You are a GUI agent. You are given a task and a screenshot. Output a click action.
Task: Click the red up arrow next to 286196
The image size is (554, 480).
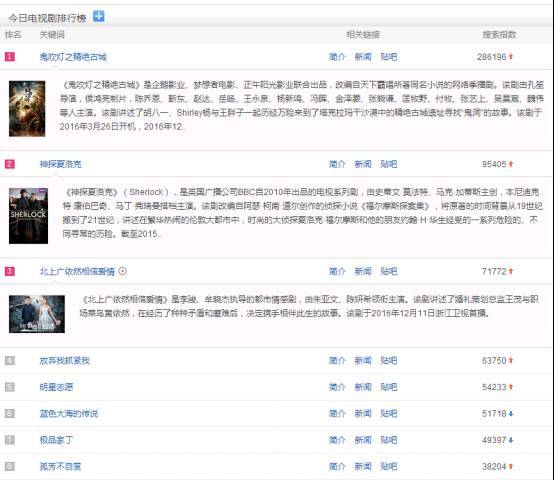click(x=511, y=57)
